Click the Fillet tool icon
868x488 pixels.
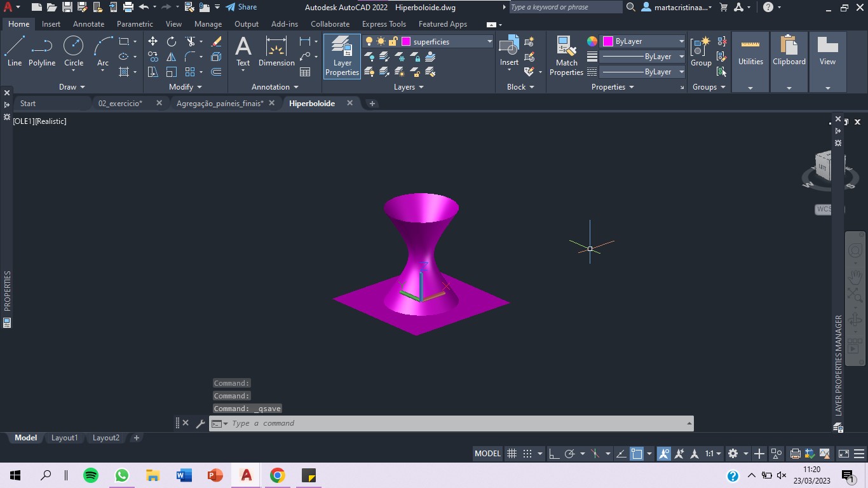(190, 57)
